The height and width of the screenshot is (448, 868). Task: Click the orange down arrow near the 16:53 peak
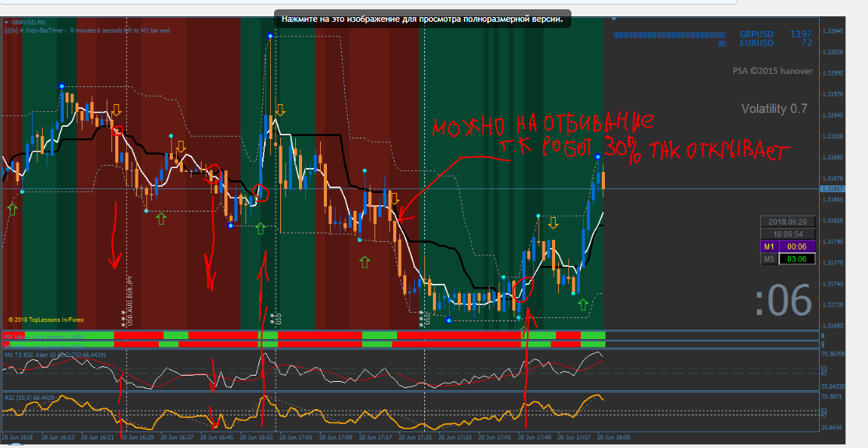(280, 110)
